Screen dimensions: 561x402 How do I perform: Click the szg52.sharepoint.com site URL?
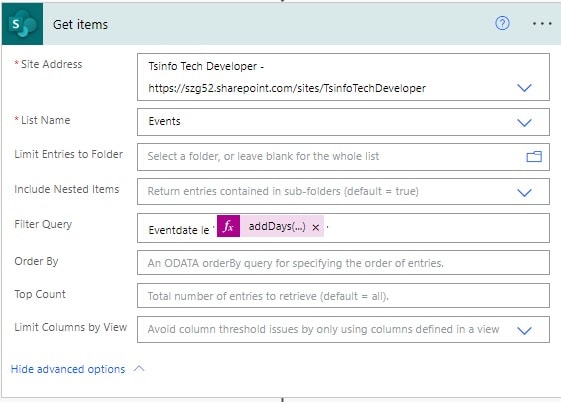tap(287, 88)
